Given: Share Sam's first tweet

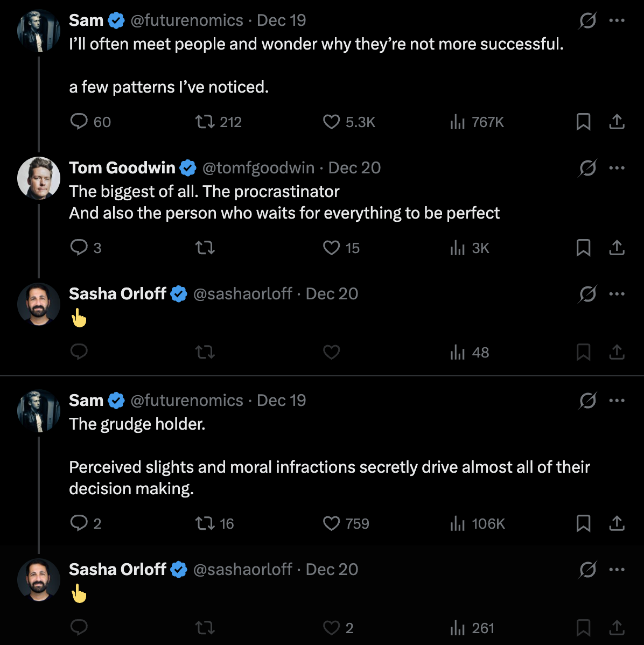Looking at the screenshot, I should point(617,122).
